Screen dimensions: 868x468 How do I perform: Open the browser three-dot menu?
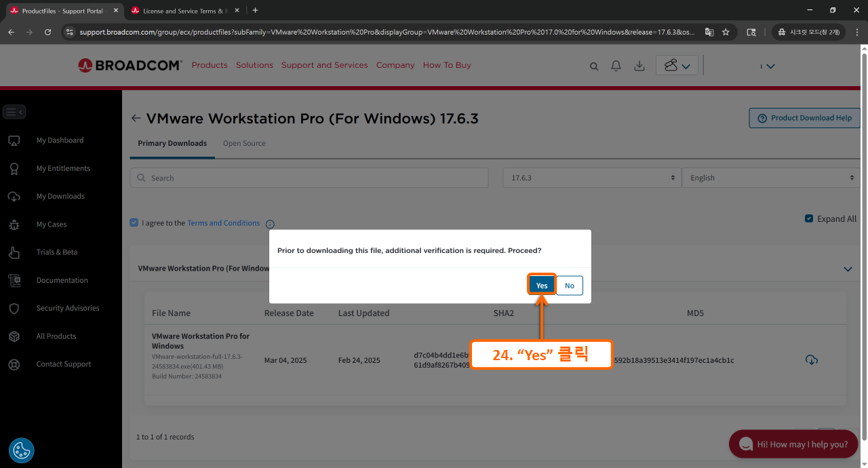tap(857, 32)
